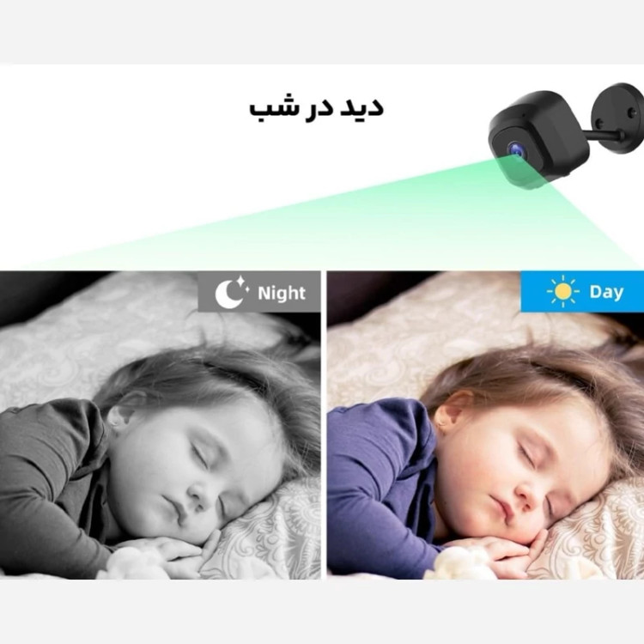Image resolution: width=644 pixels, height=644 pixels.
Task: Click the round wall mount base
Action: (618, 119)
